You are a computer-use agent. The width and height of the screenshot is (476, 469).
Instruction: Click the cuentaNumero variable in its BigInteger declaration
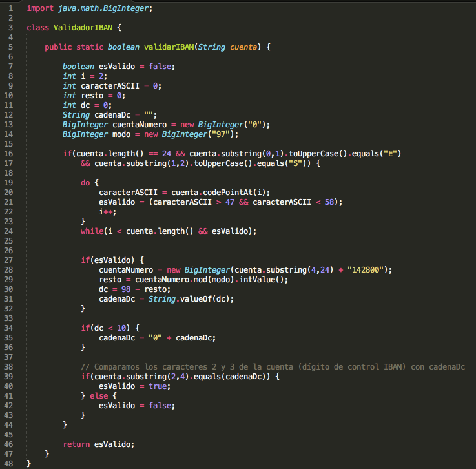(140, 125)
